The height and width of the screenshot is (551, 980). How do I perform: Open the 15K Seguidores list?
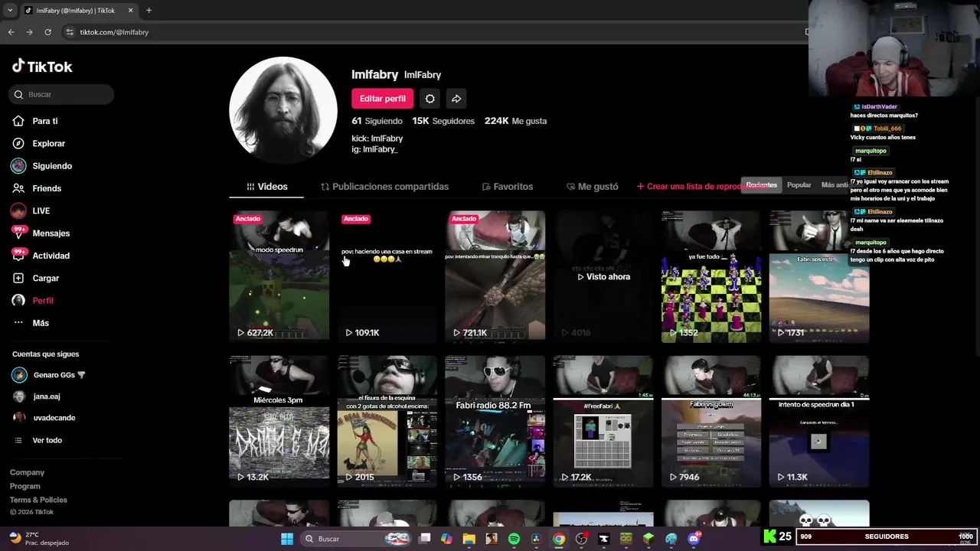pos(443,121)
